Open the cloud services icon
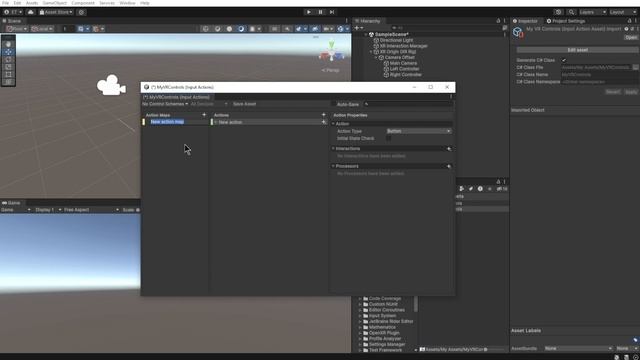Screen dimensions: 640x360 pyautogui.click(x=31, y=12)
